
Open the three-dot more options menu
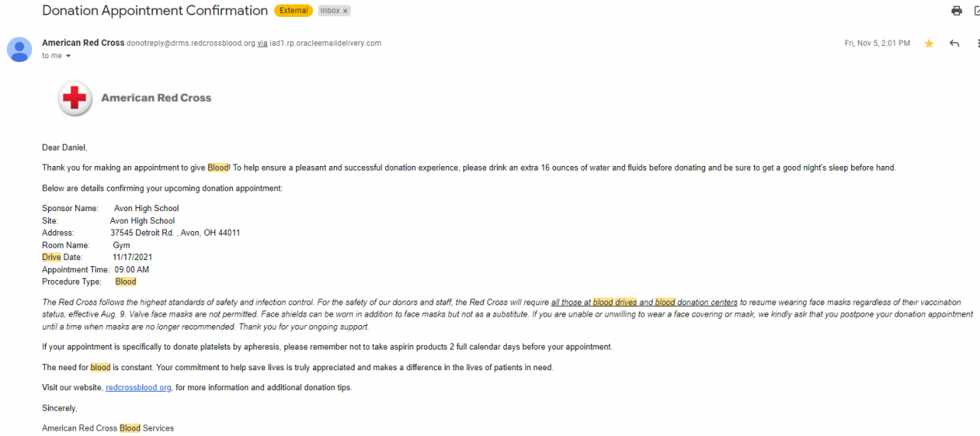click(x=978, y=44)
